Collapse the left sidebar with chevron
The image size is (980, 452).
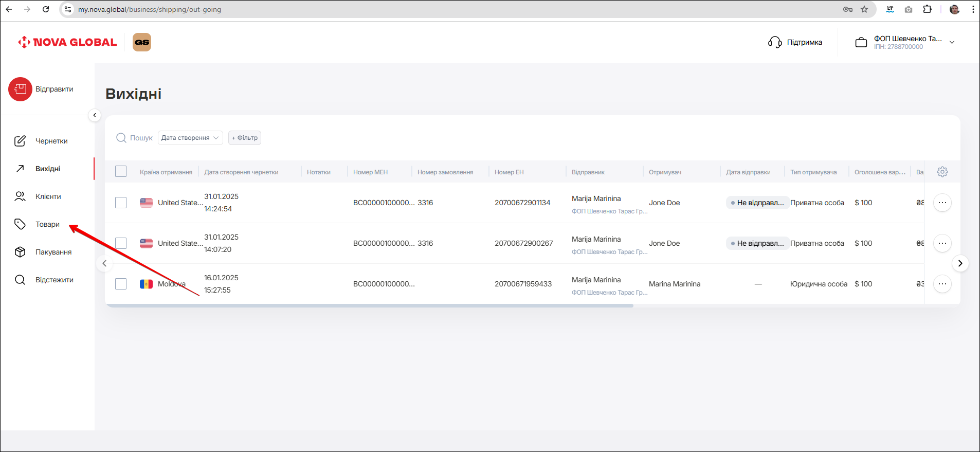click(x=95, y=115)
